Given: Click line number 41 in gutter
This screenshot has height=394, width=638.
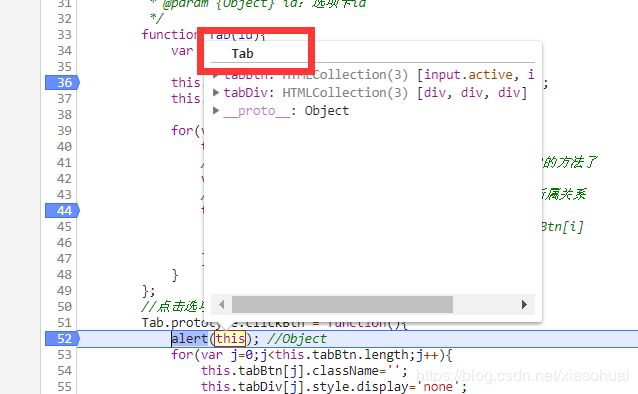Looking at the screenshot, I should (x=64, y=163).
